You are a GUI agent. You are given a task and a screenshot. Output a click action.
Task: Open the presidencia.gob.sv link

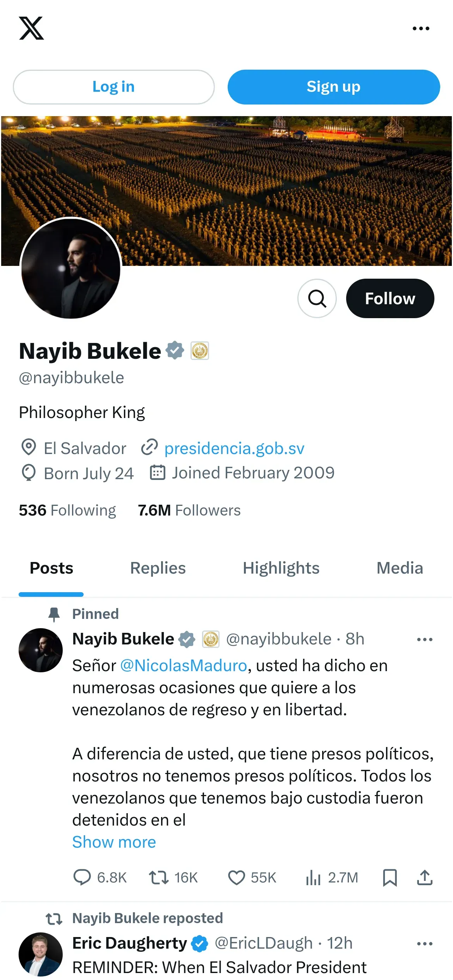tap(234, 448)
